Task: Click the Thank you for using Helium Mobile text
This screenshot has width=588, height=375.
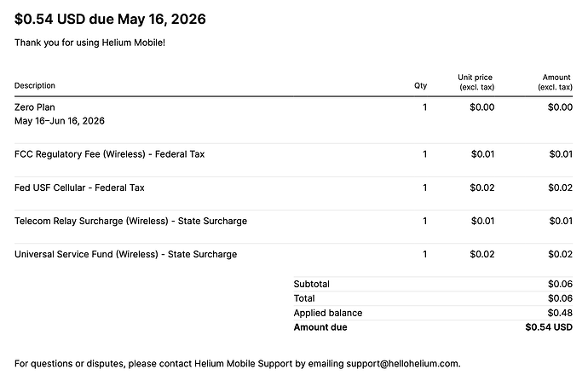Action: click(x=89, y=43)
